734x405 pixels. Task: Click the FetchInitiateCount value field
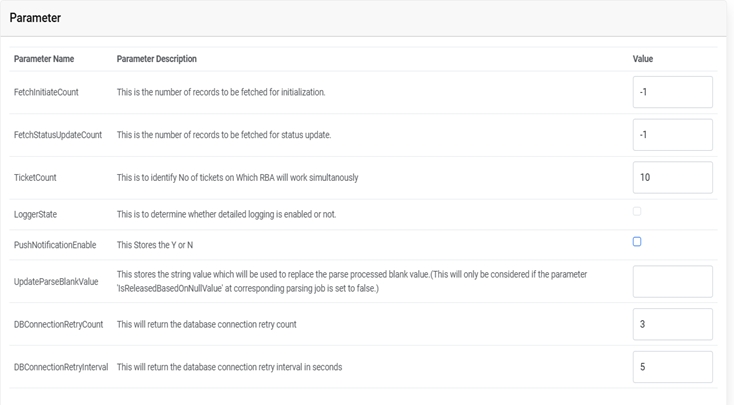point(672,92)
